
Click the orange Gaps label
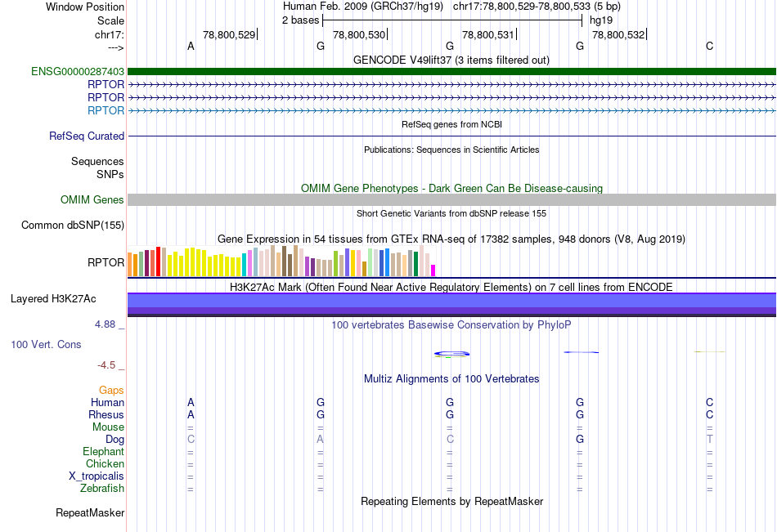(x=111, y=391)
